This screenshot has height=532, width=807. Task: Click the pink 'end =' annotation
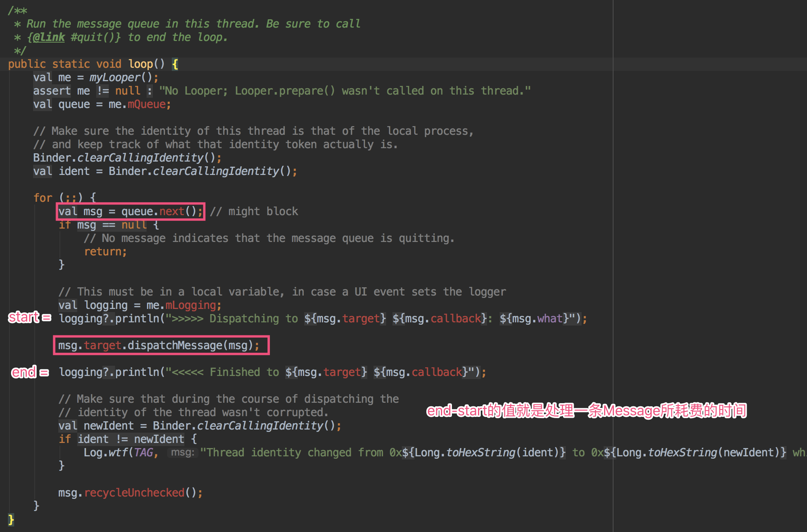(x=30, y=372)
